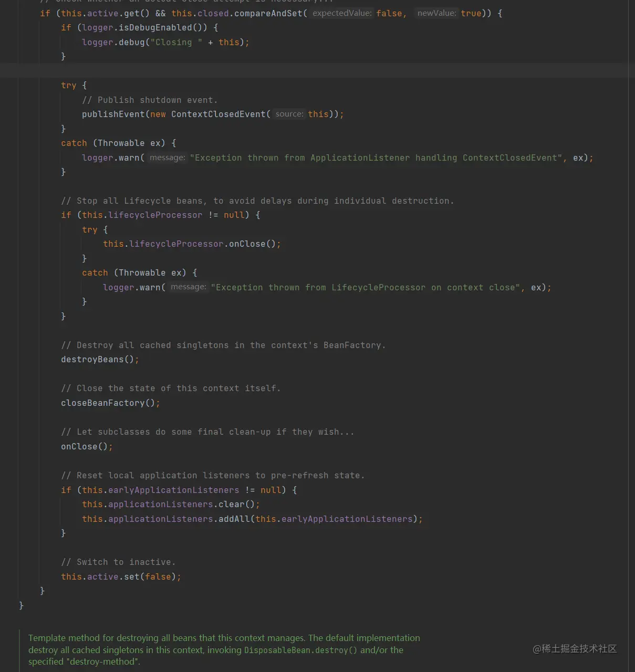This screenshot has height=672, width=635.
Task: Click the 'try' keyword before publishEvent
Action: click(x=69, y=85)
